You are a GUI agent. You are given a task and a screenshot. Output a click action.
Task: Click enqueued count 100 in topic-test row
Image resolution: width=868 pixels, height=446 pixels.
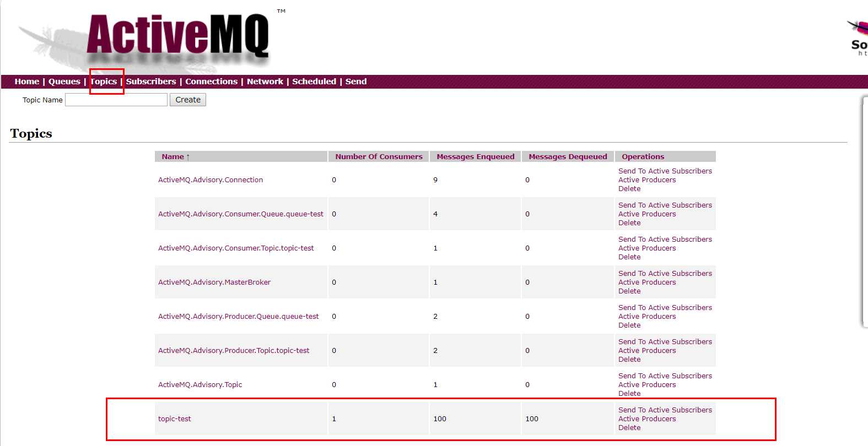(x=440, y=419)
